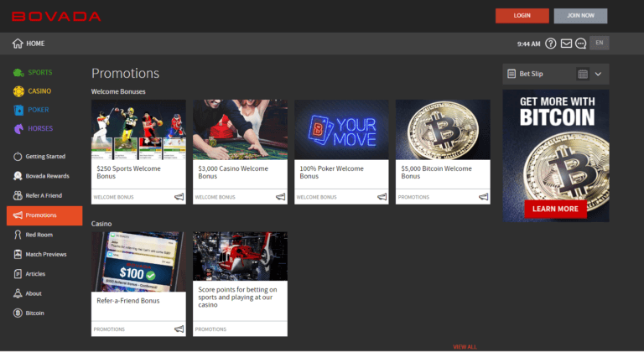644x352 pixels.
Task: Click megaphone icon on Casino Welcome Bonus card
Action: click(281, 197)
